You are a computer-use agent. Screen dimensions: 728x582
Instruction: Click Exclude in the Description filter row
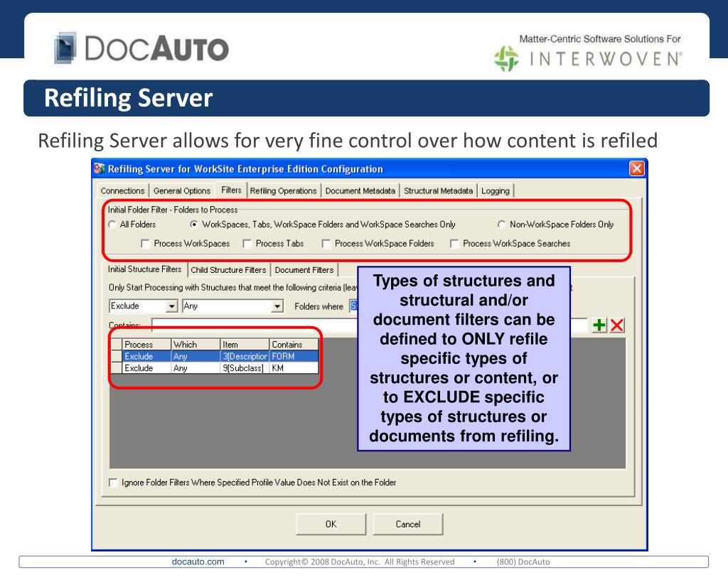[146, 357]
